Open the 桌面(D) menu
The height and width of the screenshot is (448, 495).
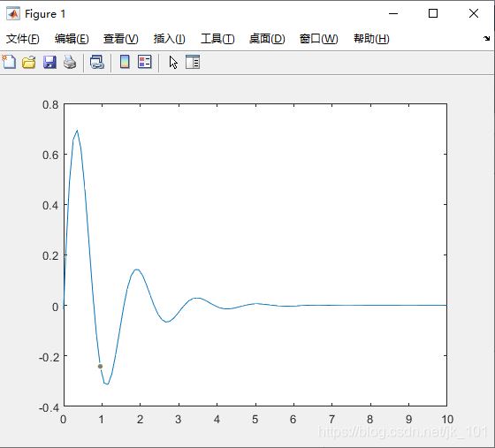(267, 39)
